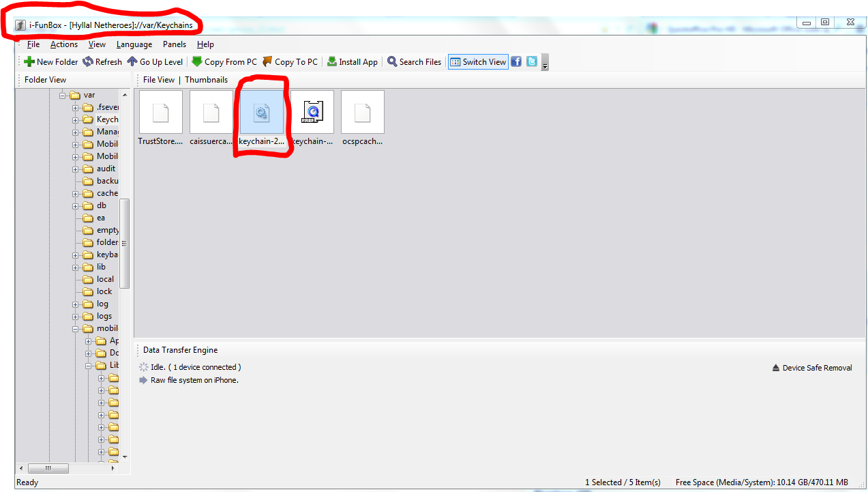Select the var folder in tree
868x492 pixels.
[83, 95]
